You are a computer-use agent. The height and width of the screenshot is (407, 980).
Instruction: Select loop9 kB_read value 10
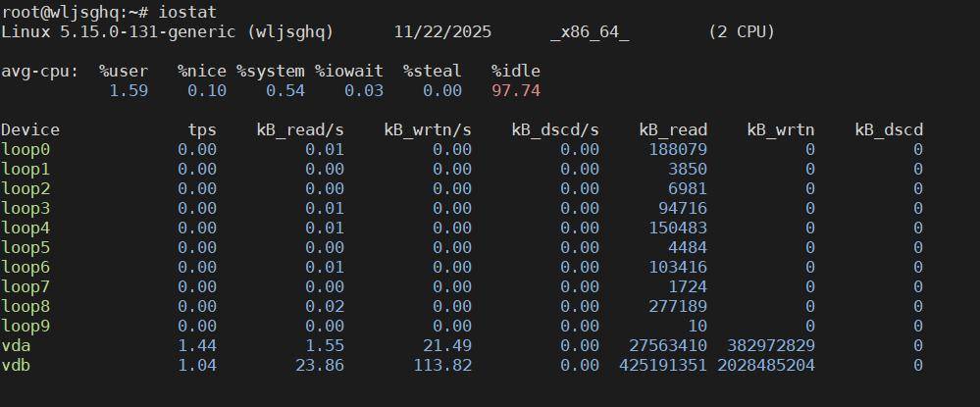pos(697,327)
